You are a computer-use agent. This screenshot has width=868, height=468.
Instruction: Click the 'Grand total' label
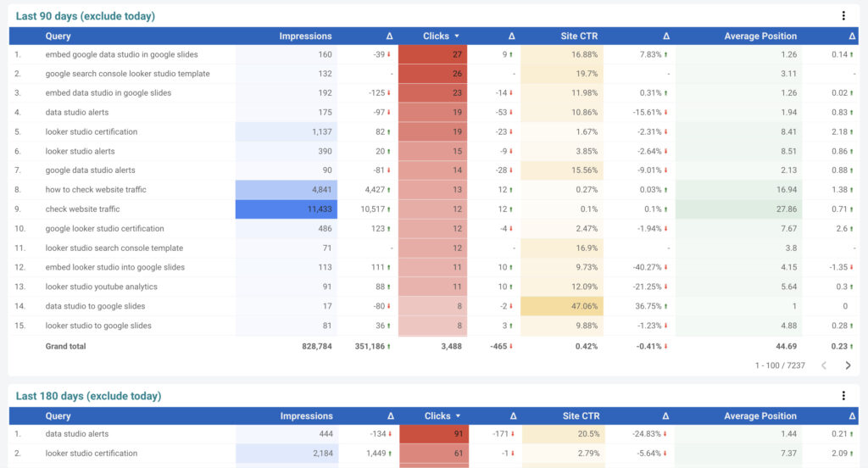point(65,346)
